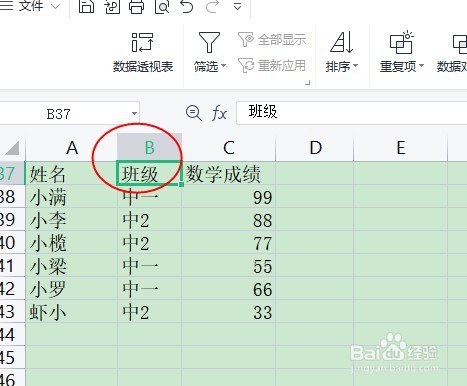Viewport: 467px width, 386px height.
Task: Click the 筛选 filter funnel icon
Action: (x=209, y=43)
